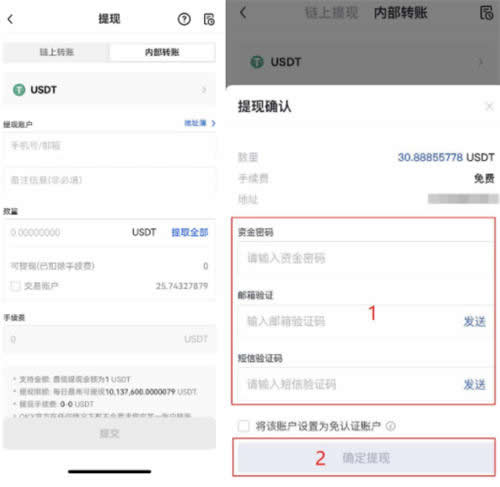Open history record icon on right screen
500x487 pixels.
[486, 13]
